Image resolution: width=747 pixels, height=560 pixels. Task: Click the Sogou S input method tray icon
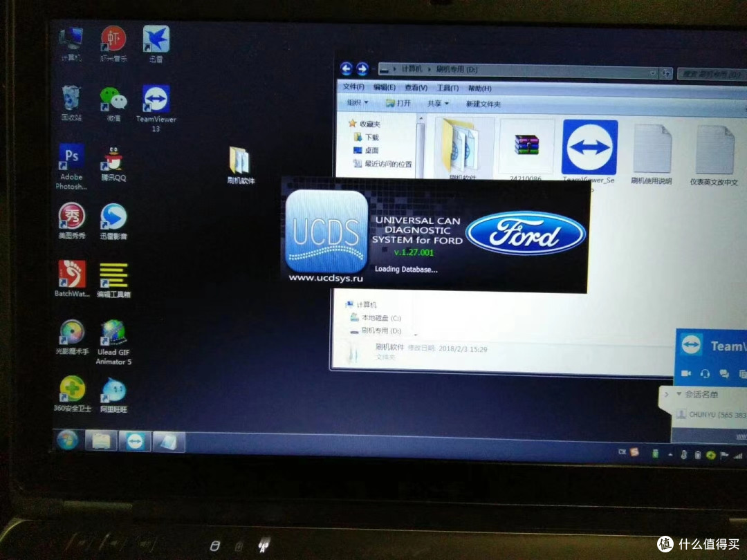tap(634, 452)
